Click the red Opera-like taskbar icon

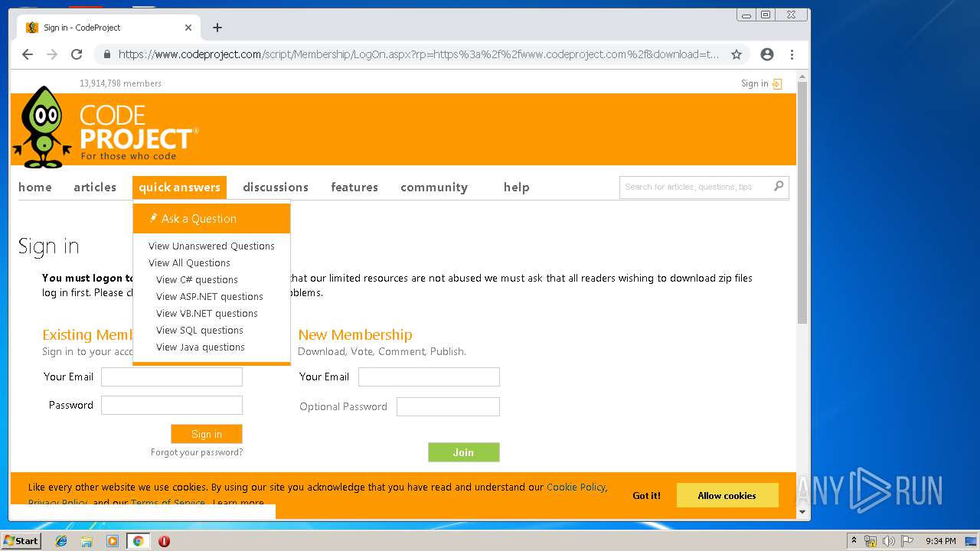tap(164, 541)
